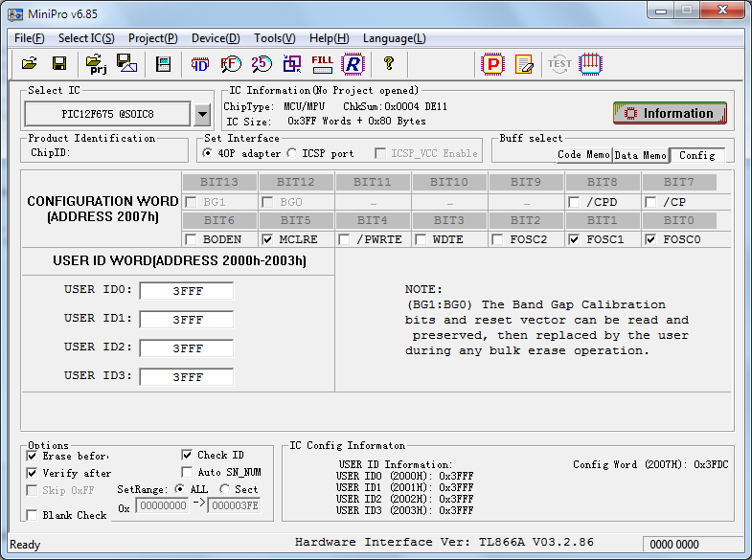Click the Open file toolbar icon

pyautogui.click(x=30, y=63)
